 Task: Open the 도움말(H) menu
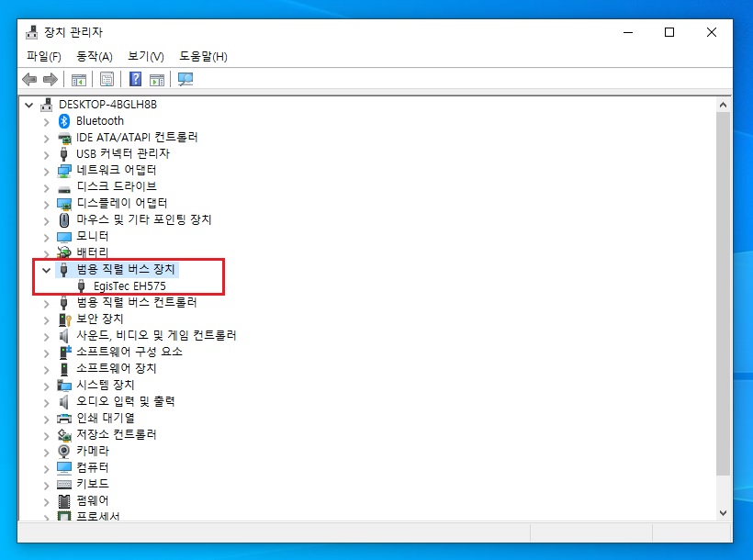(203, 57)
